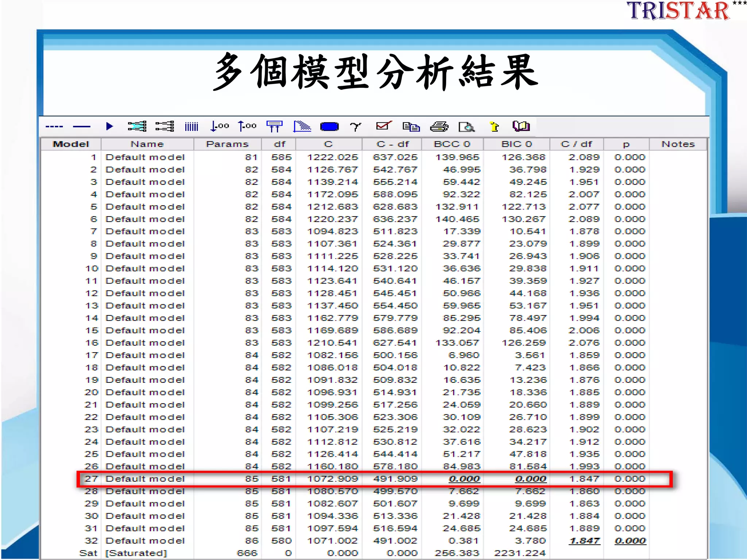
Task: Click BIC 0 value 36.798
Action: tap(528, 170)
